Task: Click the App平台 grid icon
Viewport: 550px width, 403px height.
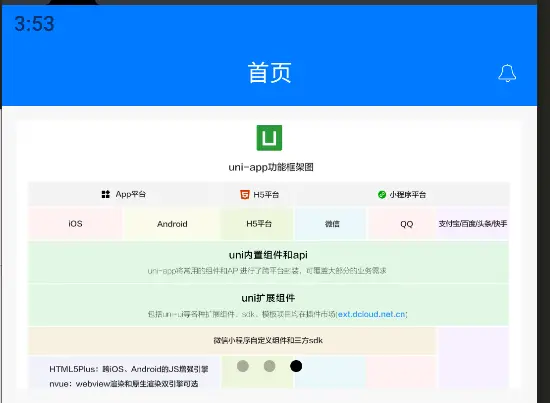Action: click(x=106, y=194)
